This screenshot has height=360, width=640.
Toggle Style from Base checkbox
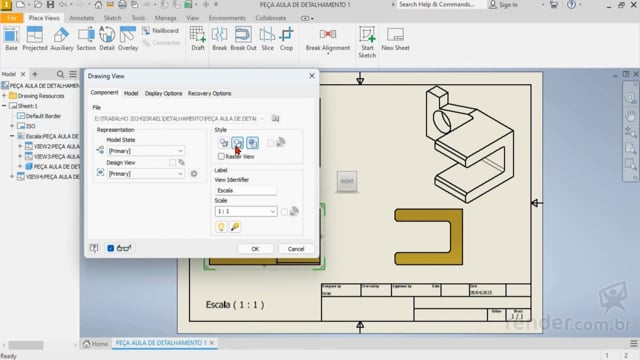(x=270, y=143)
